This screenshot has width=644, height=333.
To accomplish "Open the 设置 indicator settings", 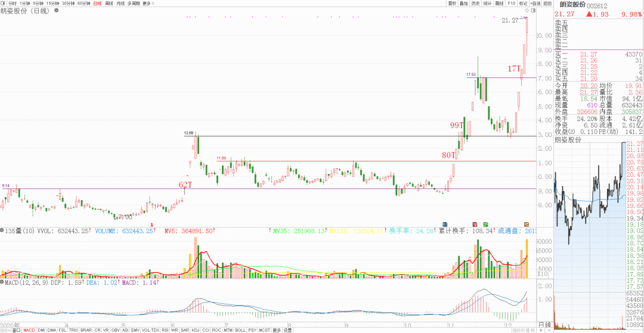I will [x=287, y=330].
